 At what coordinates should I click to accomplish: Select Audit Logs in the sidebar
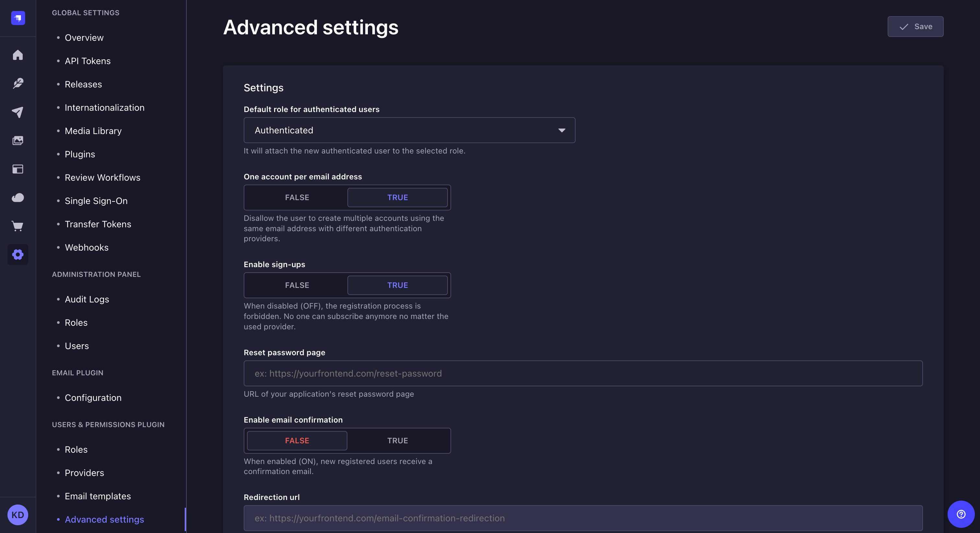pyautogui.click(x=87, y=299)
